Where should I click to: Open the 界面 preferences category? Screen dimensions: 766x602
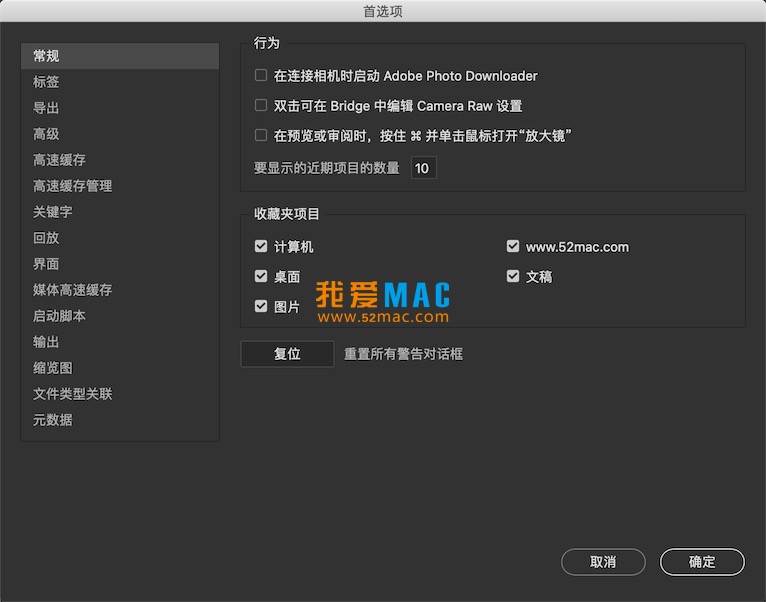[120, 264]
